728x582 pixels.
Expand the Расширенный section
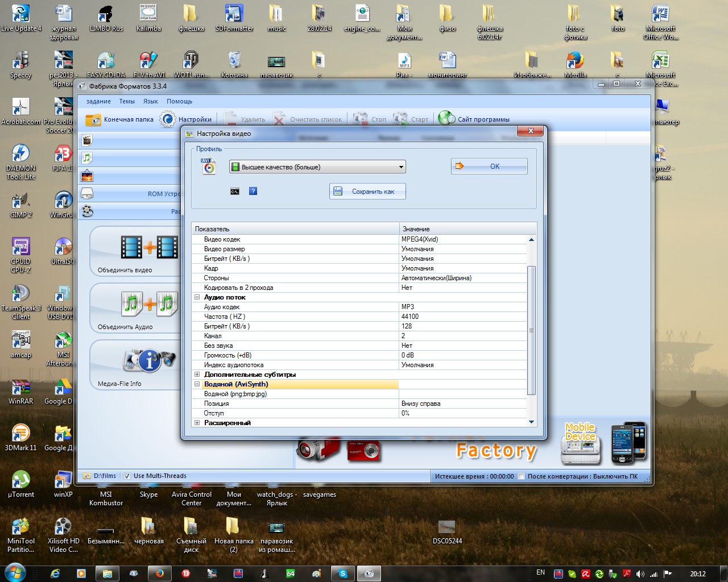pyautogui.click(x=197, y=423)
